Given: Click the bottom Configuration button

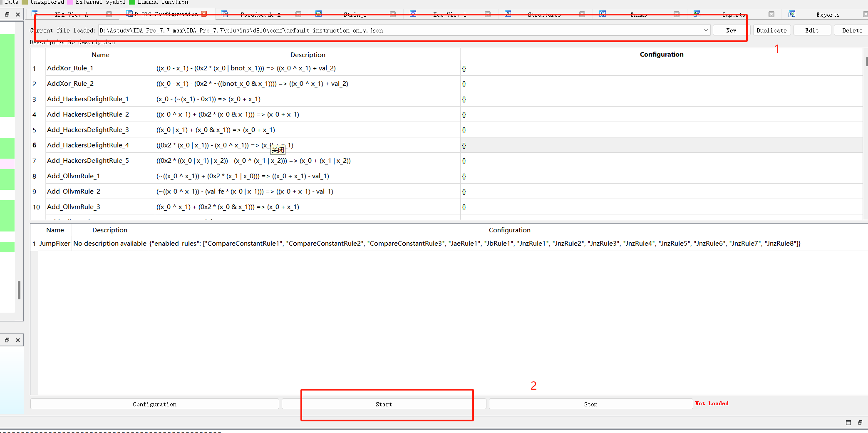Looking at the screenshot, I should pos(155,404).
